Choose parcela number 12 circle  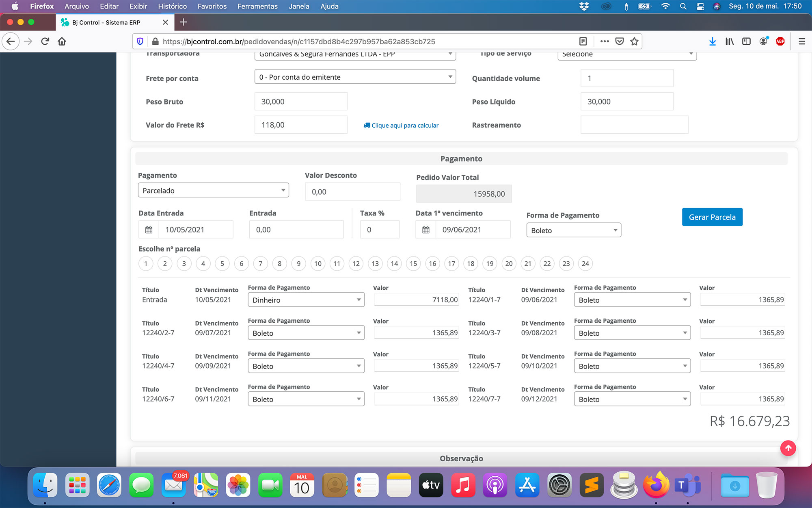tap(356, 264)
